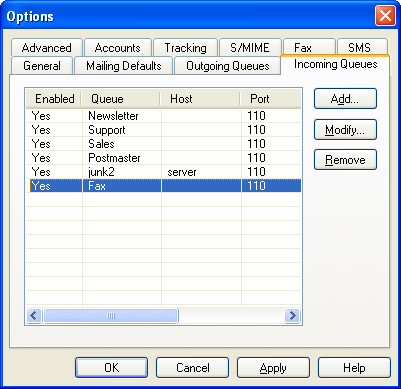This screenshot has width=401, height=389.
Task: Click the left scroll arrow of the list
Action: click(34, 315)
